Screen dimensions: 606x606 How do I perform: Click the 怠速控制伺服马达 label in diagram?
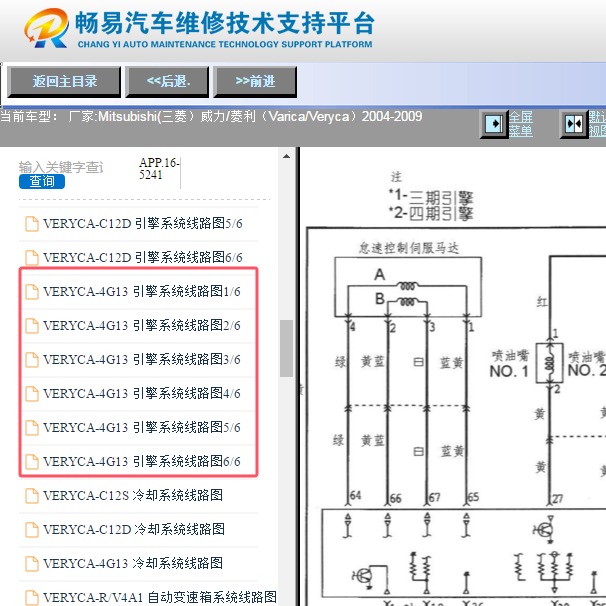point(409,248)
